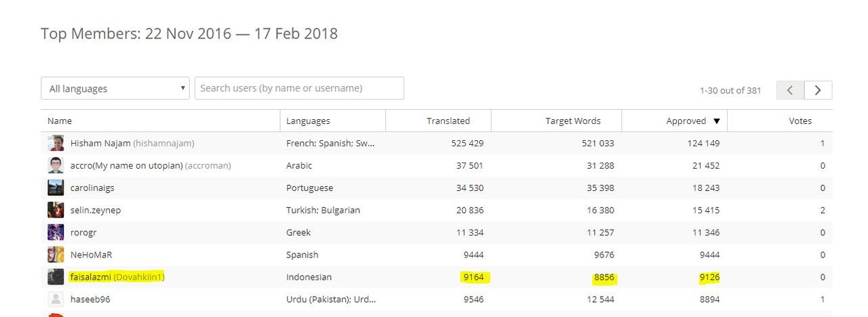Go to next page of members
The height and width of the screenshot is (317, 868).
click(x=818, y=90)
